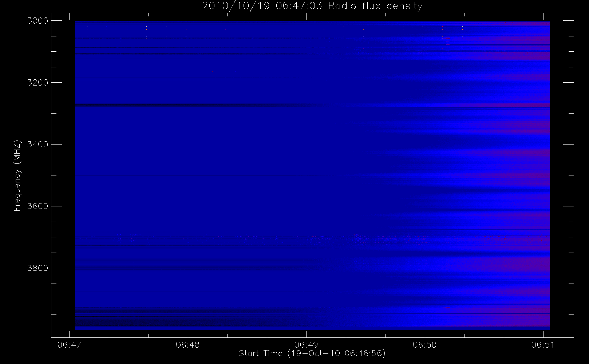Click the 3400 frequency tick label

(38, 145)
